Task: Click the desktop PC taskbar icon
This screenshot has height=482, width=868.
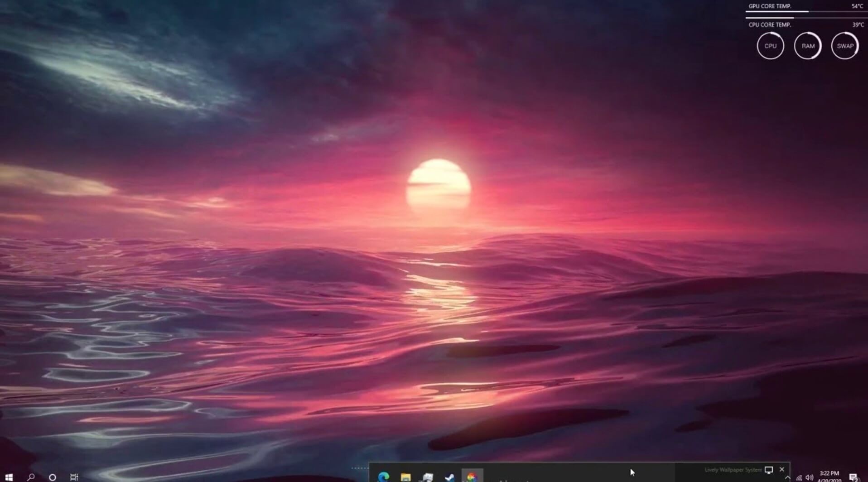Action: [427, 477]
